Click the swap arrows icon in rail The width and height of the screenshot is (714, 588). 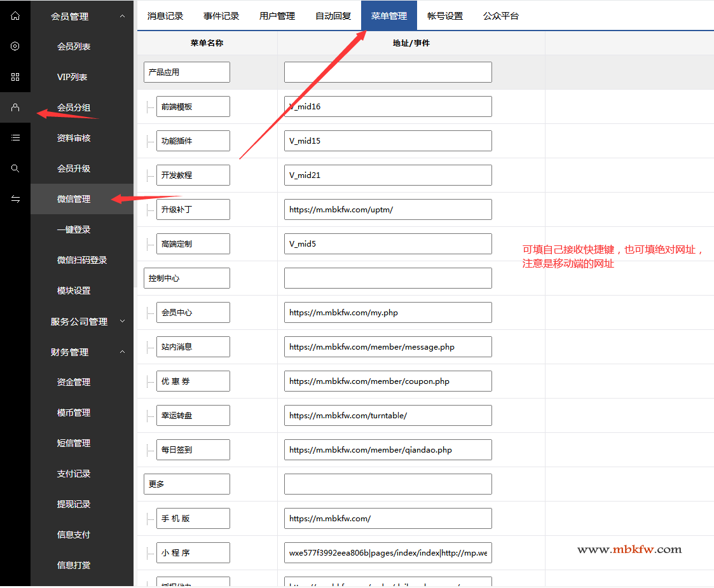point(15,199)
